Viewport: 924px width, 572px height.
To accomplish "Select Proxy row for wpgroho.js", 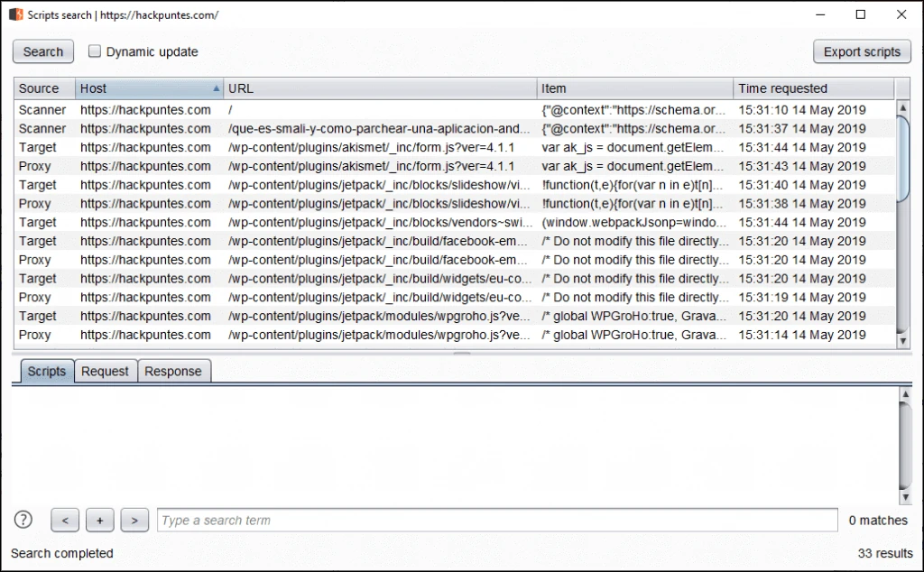I will [455, 336].
